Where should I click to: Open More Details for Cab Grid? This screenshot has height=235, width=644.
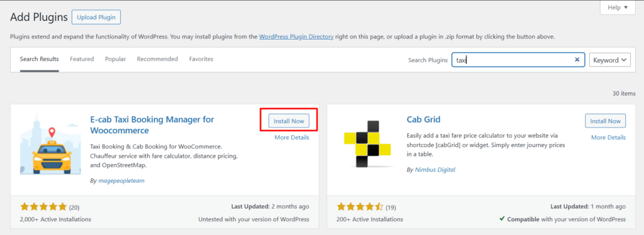(x=608, y=138)
